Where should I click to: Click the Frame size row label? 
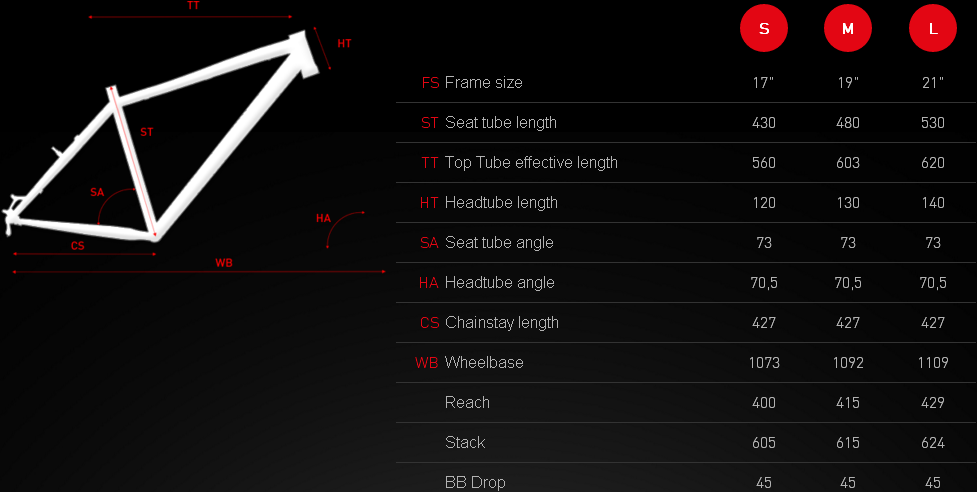click(x=483, y=82)
